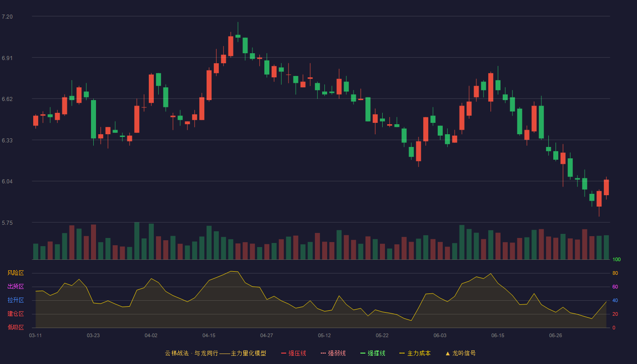This screenshot has width=637, height=364.
Task: Select the 04-02 date label
Action: pos(151,335)
